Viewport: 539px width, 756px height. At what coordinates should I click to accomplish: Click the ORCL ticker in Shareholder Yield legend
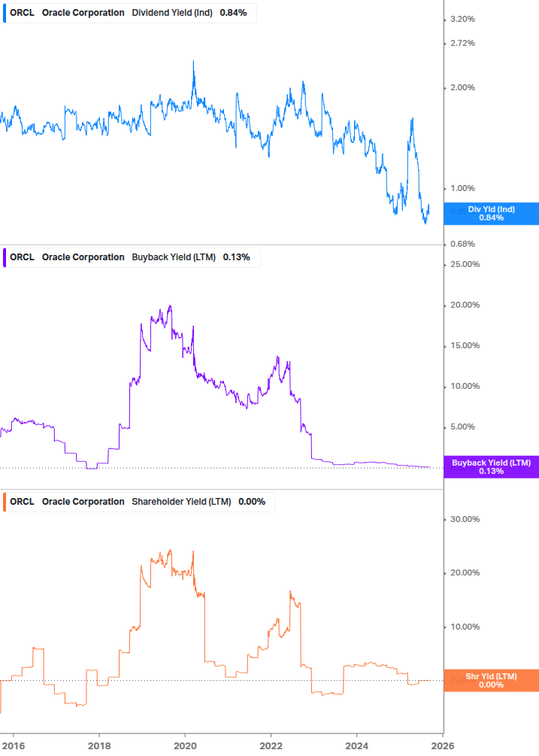pos(22,502)
